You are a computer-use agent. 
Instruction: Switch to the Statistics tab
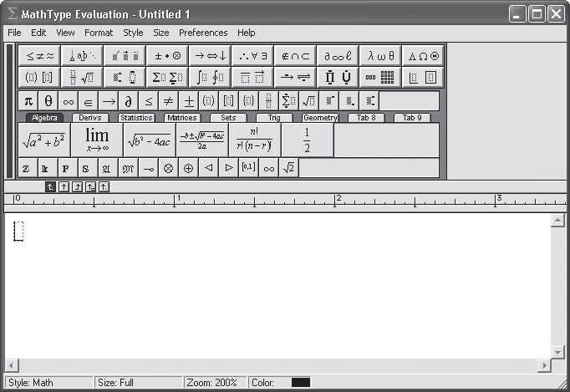(x=135, y=118)
